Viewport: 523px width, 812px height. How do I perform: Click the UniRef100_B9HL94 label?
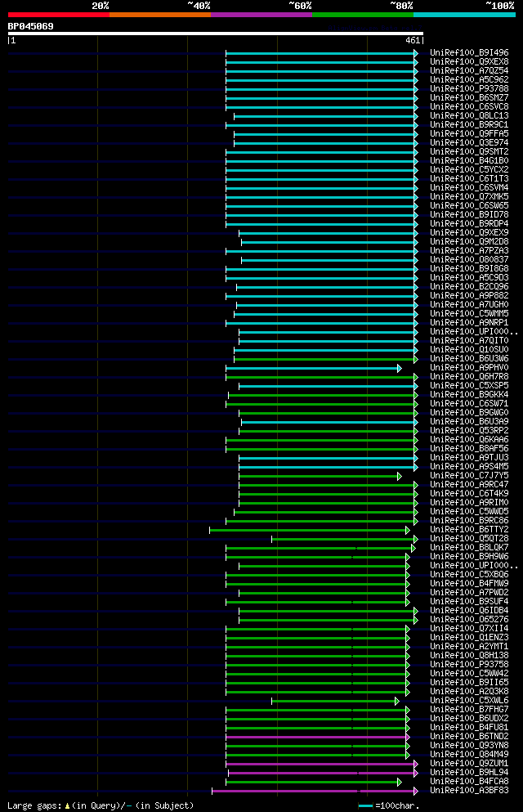pyautogui.click(x=469, y=772)
